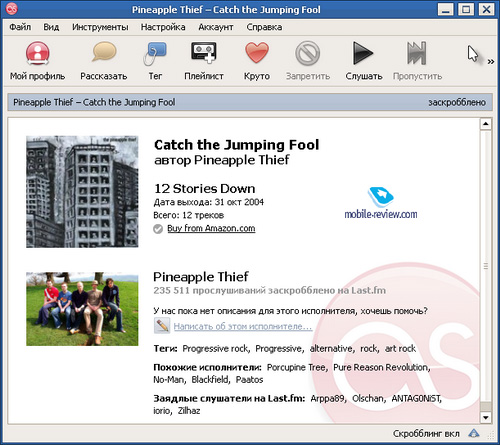This screenshot has height=445, width=500.
Task: Click the vertical scrollbar thumb
Action: point(486,266)
